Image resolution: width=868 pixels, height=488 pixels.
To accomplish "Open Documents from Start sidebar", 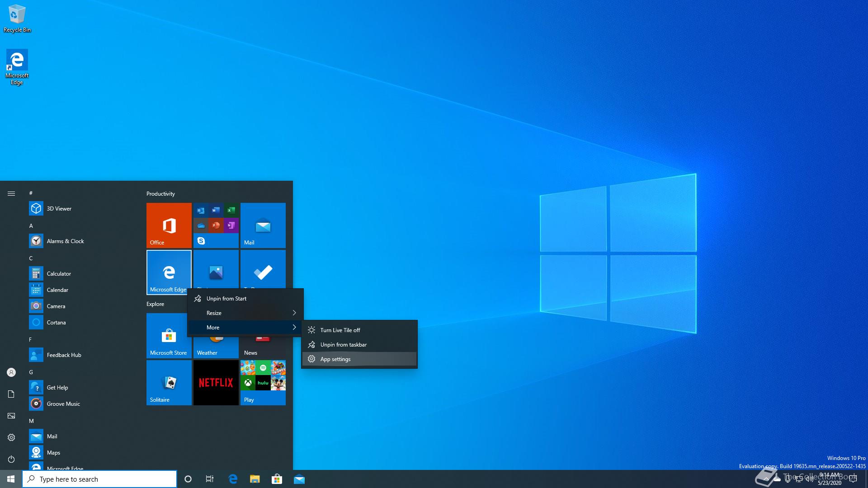I will (x=11, y=394).
